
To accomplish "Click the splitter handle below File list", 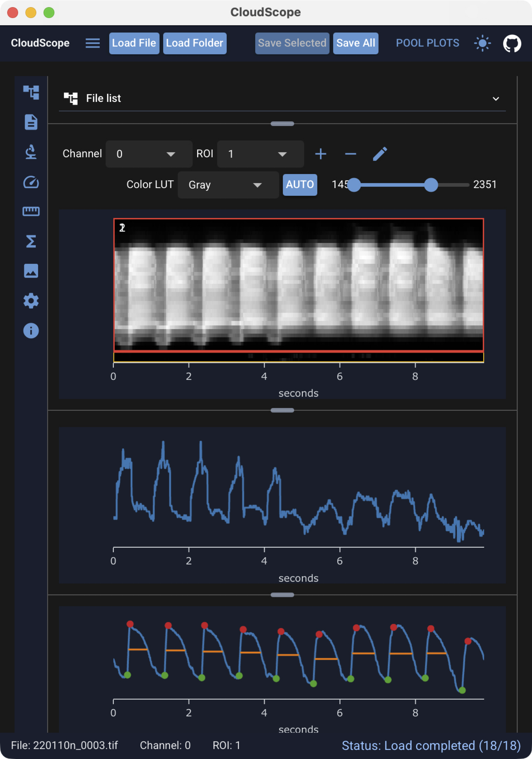I will click(x=282, y=124).
